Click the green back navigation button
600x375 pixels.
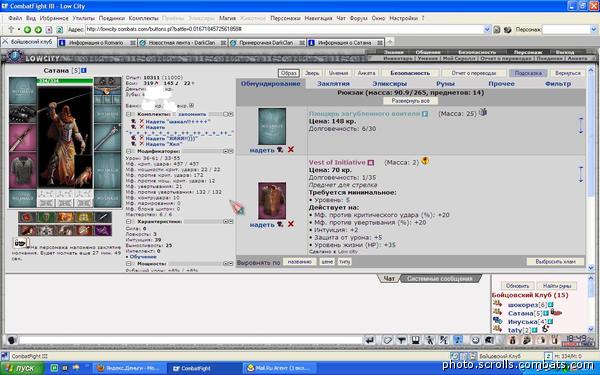[27, 29]
